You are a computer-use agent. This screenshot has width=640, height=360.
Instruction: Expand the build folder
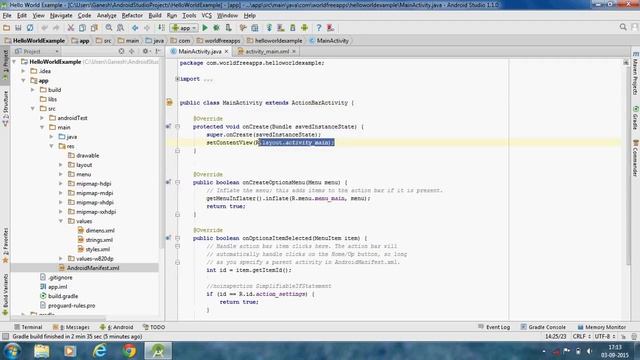tap(33, 90)
